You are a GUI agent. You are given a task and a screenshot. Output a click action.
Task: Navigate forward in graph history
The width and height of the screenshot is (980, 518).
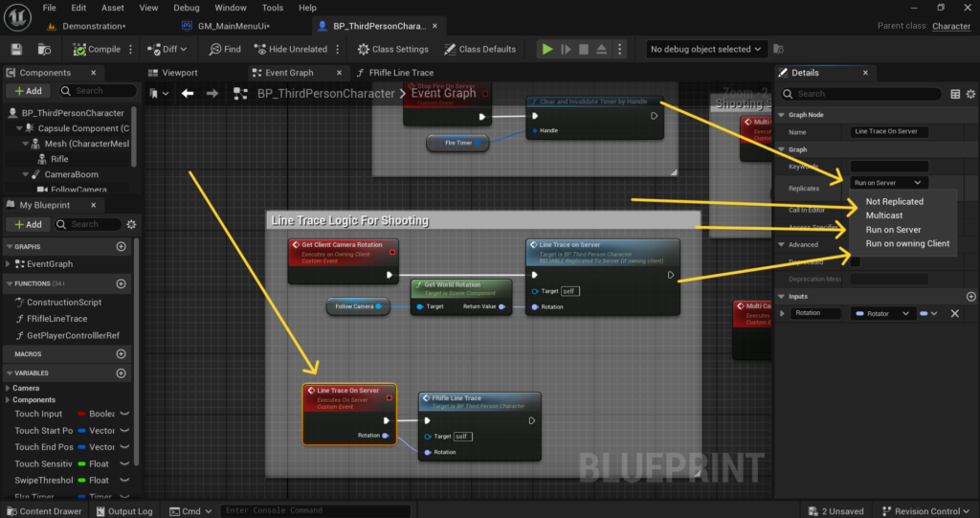[x=212, y=93]
